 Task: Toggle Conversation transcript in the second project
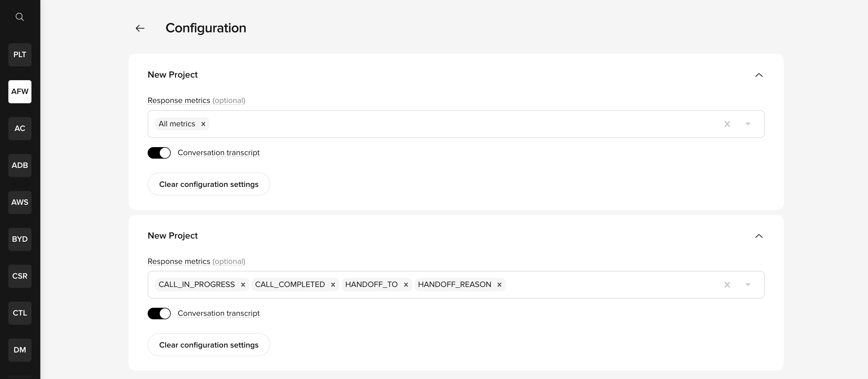pos(159,313)
